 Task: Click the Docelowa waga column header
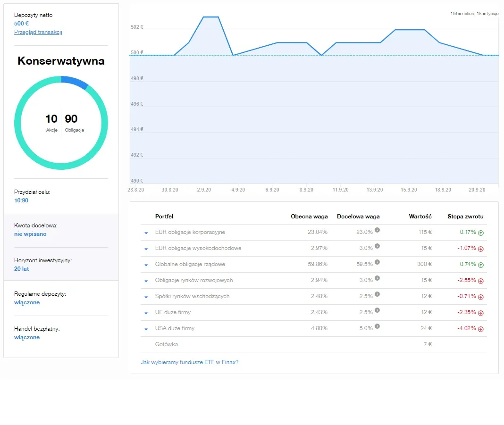tap(358, 217)
